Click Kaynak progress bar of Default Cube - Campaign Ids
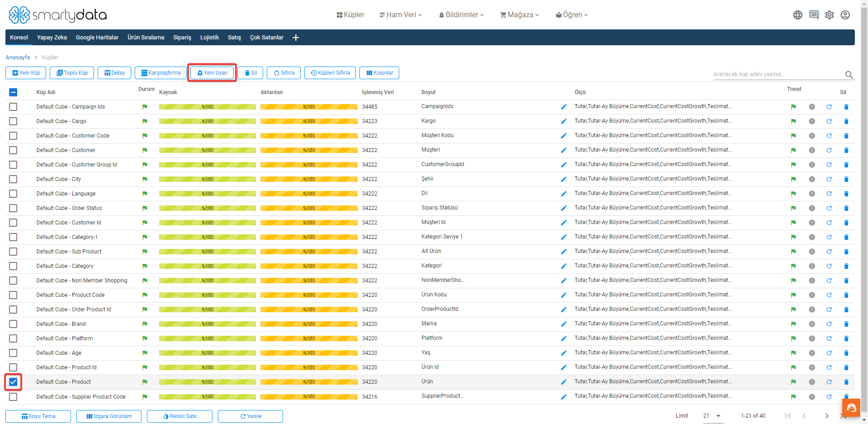This screenshot has height=424, width=868. coord(208,107)
